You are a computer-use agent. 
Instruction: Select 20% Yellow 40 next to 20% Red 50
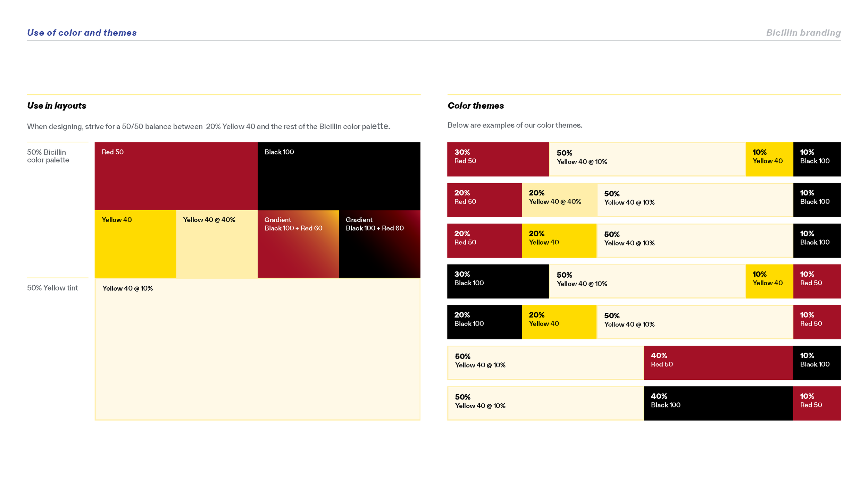coord(559,241)
